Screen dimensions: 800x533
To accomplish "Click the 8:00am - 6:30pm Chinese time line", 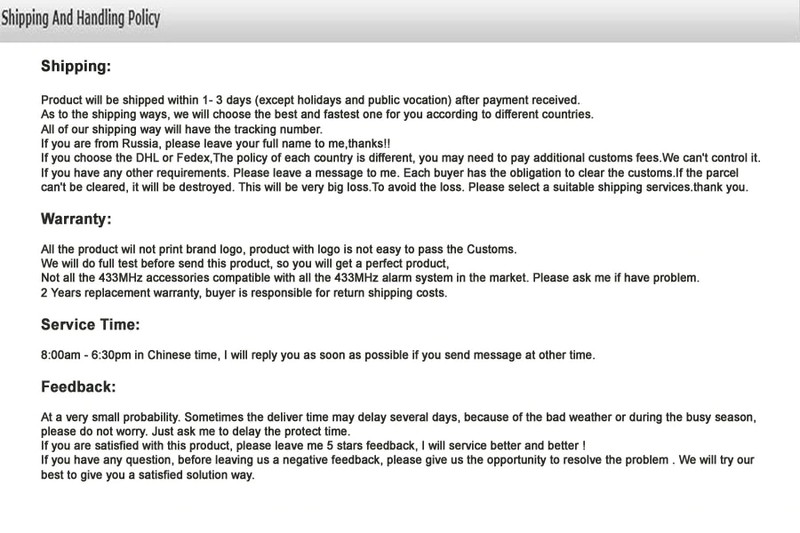I will pyautogui.click(x=317, y=355).
